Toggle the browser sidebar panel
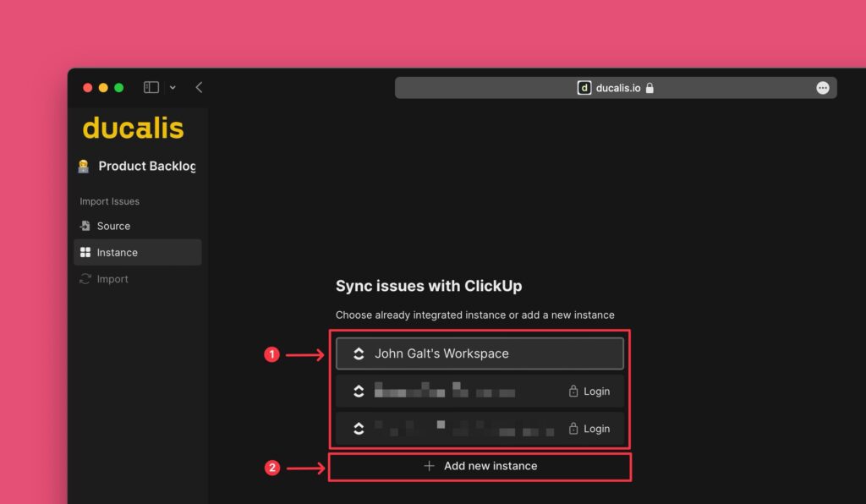 pyautogui.click(x=150, y=87)
